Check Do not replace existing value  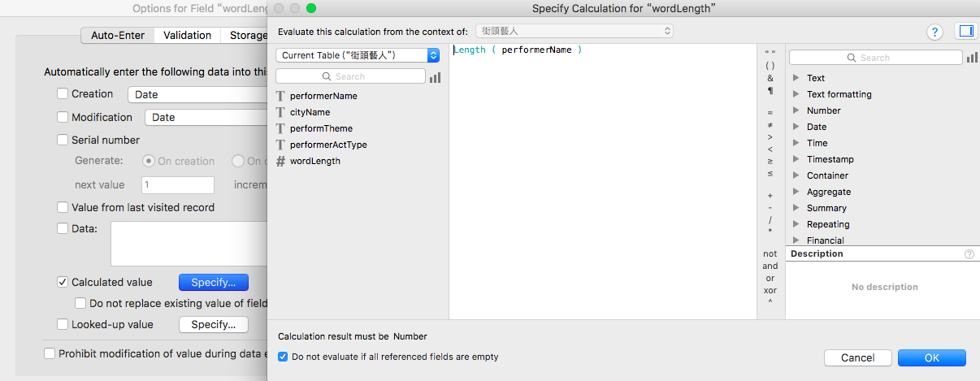point(80,303)
